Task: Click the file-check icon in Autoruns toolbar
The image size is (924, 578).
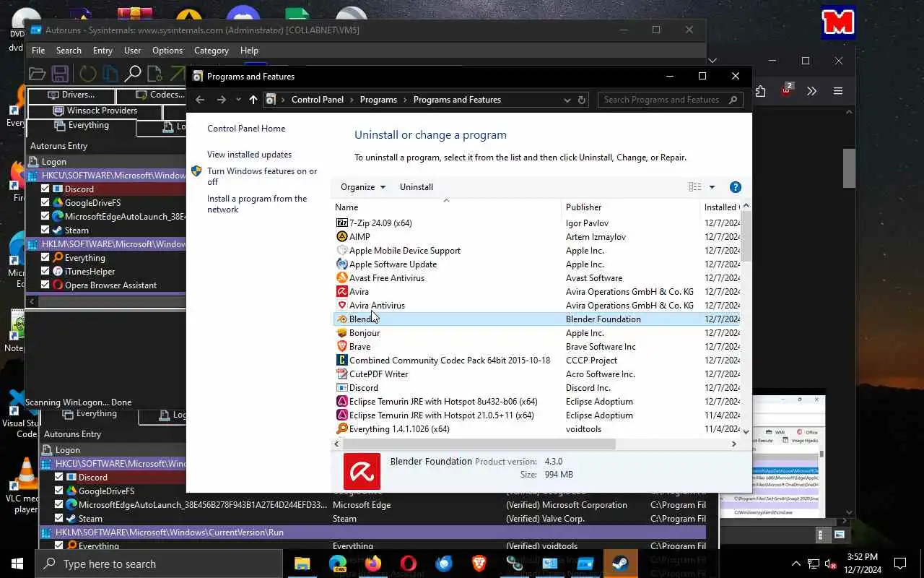Action: [x=154, y=74]
